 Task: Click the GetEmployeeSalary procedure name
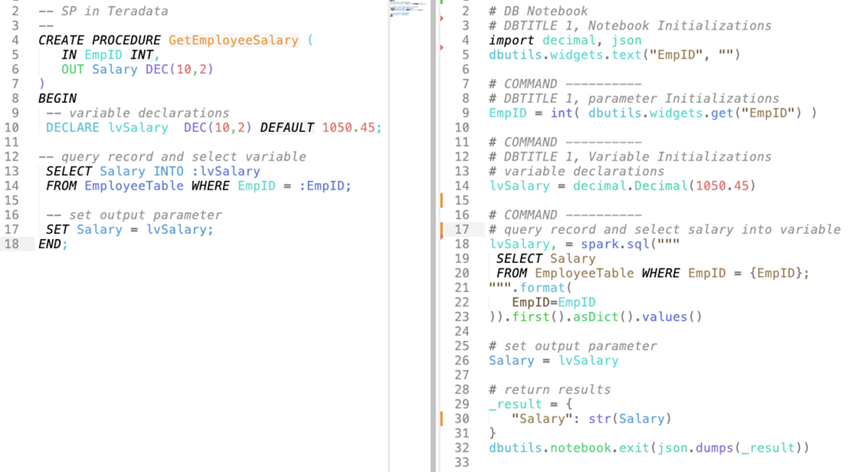coord(233,41)
